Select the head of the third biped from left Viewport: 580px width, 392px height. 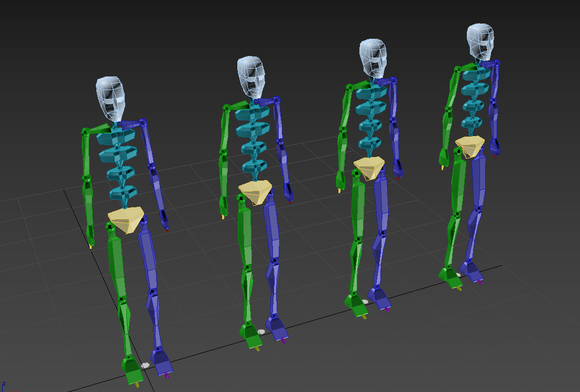click(x=373, y=59)
